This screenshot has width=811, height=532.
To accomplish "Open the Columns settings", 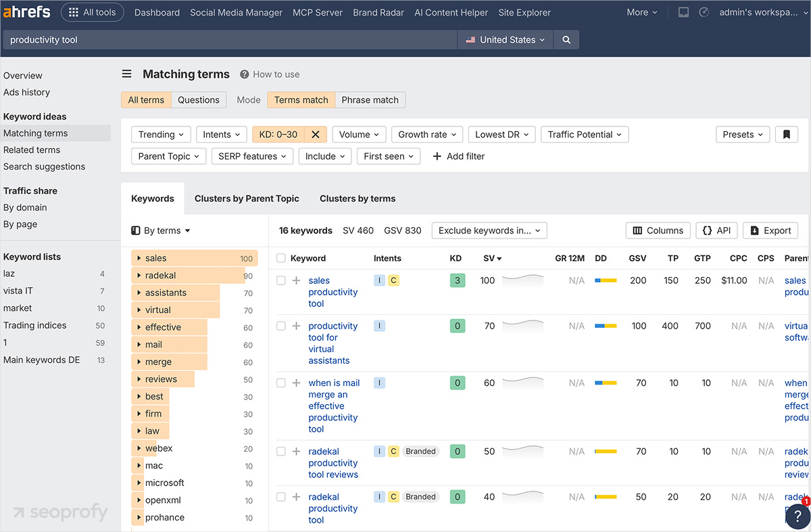I will [658, 230].
